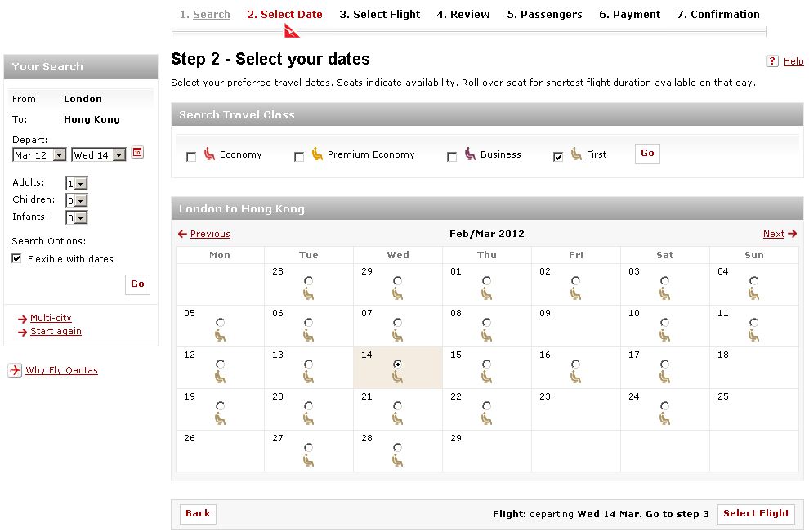
Task: Click the purple Business seat icon
Action: (x=470, y=154)
